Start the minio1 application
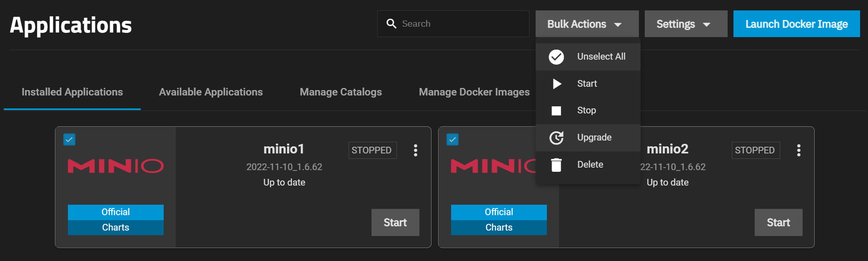Viewport: 868px width, 261px height. 395,223
